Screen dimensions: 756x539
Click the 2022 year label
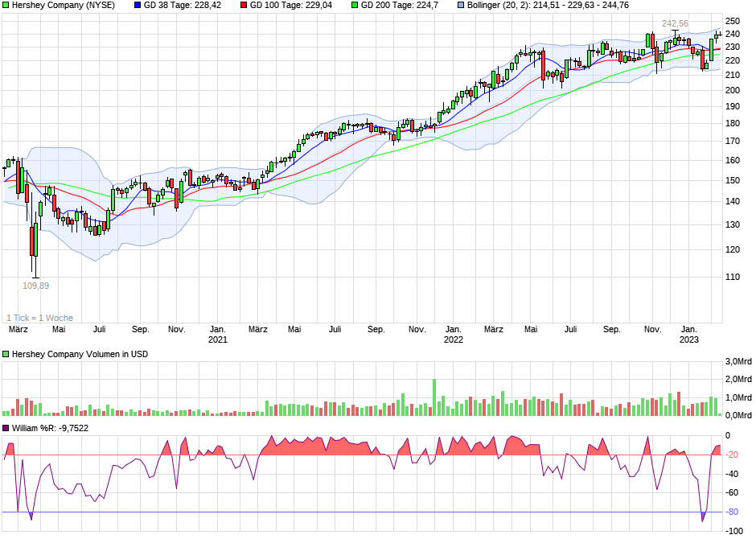pyautogui.click(x=454, y=339)
